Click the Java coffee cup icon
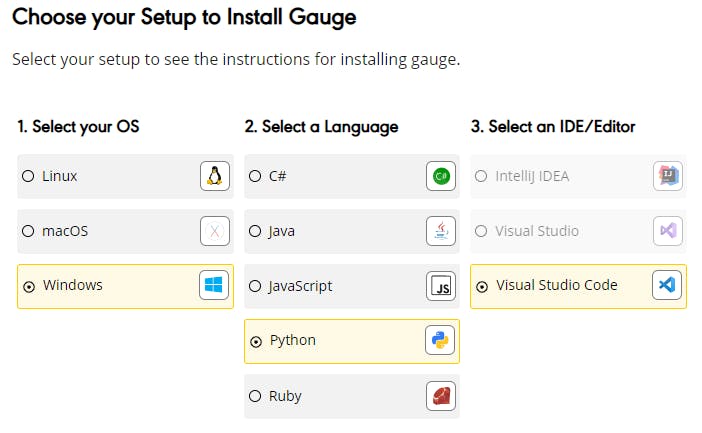The image size is (702, 433). [x=440, y=231]
